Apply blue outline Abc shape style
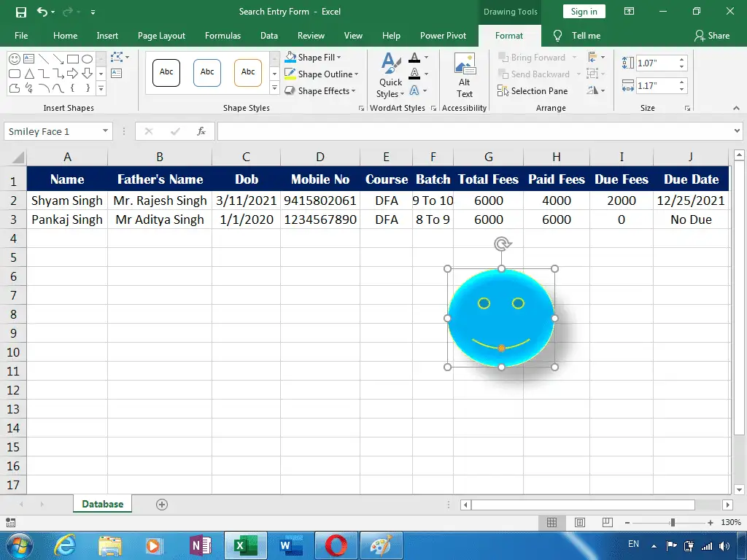The image size is (747, 560). tap(207, 73)
